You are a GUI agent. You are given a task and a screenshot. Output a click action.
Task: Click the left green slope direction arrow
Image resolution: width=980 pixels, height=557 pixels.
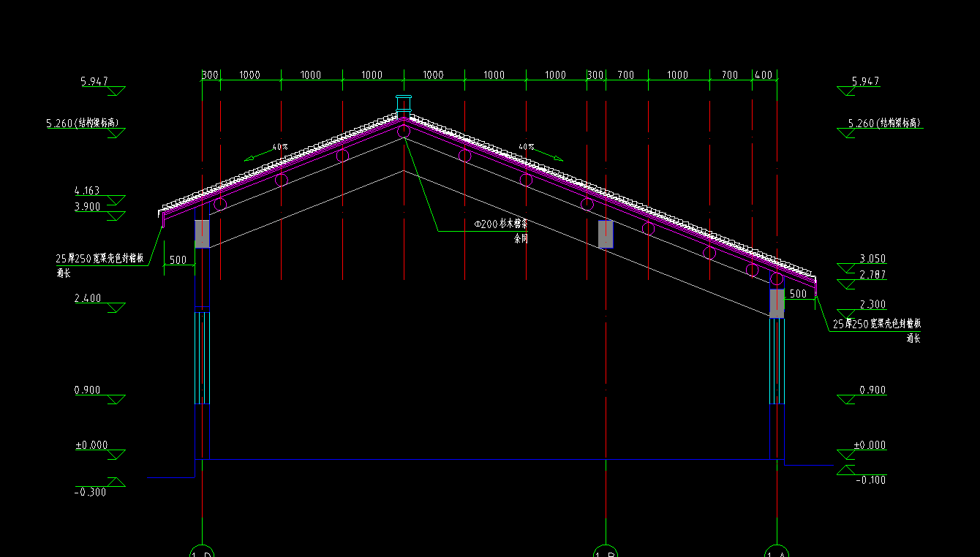pos(257,156)
